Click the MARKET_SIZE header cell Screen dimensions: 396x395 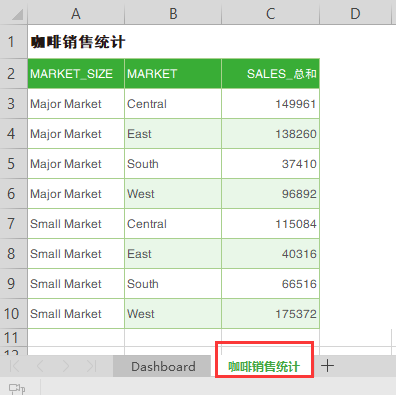76,74
